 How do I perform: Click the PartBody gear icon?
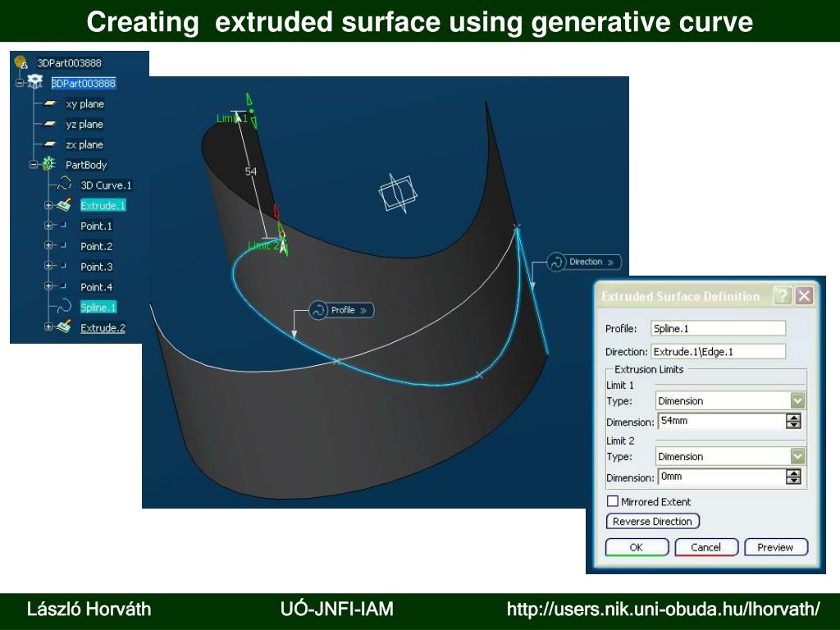click(x=48, y=163)
